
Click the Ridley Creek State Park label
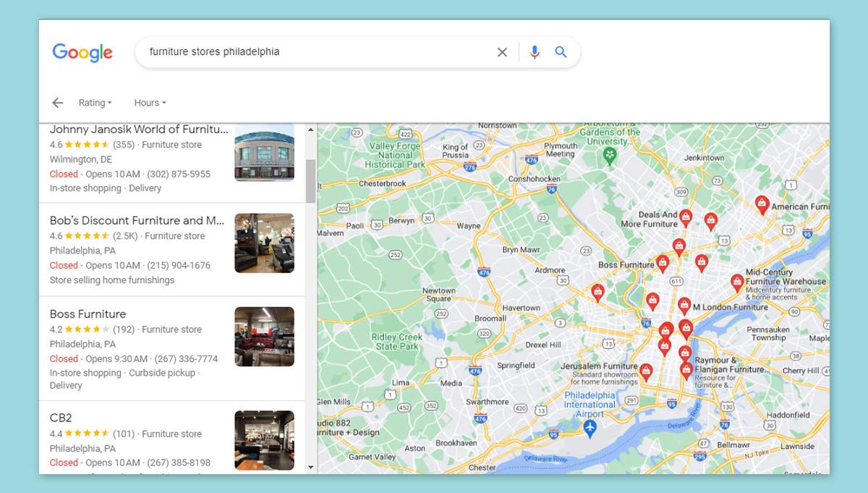click(396, 342)
